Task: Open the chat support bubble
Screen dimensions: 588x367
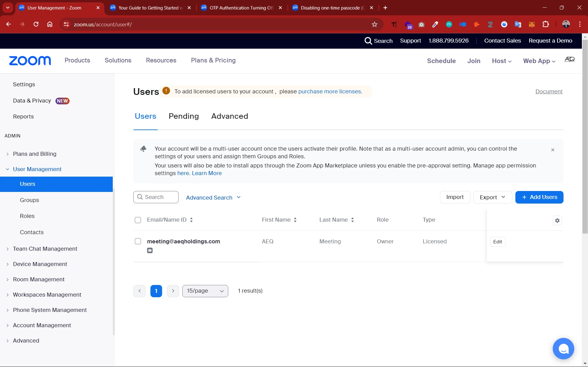Action: click(563, 349)
